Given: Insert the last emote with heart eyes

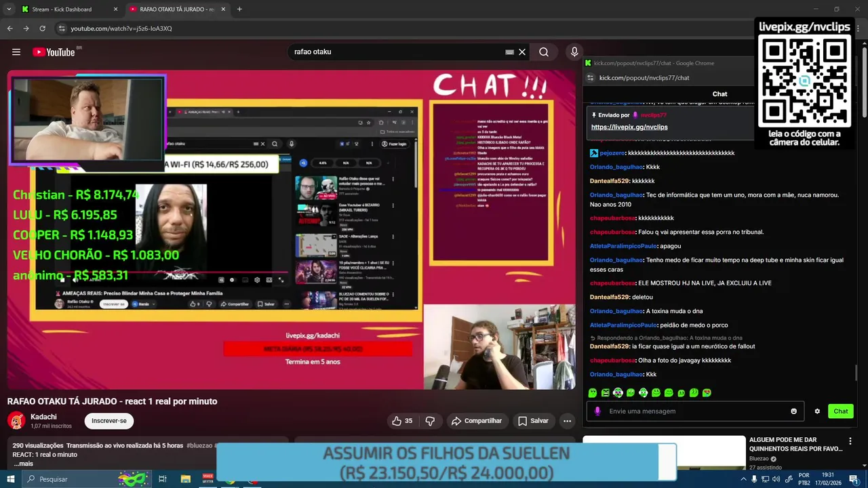Looking at the screenshot, I should [707, 392].
